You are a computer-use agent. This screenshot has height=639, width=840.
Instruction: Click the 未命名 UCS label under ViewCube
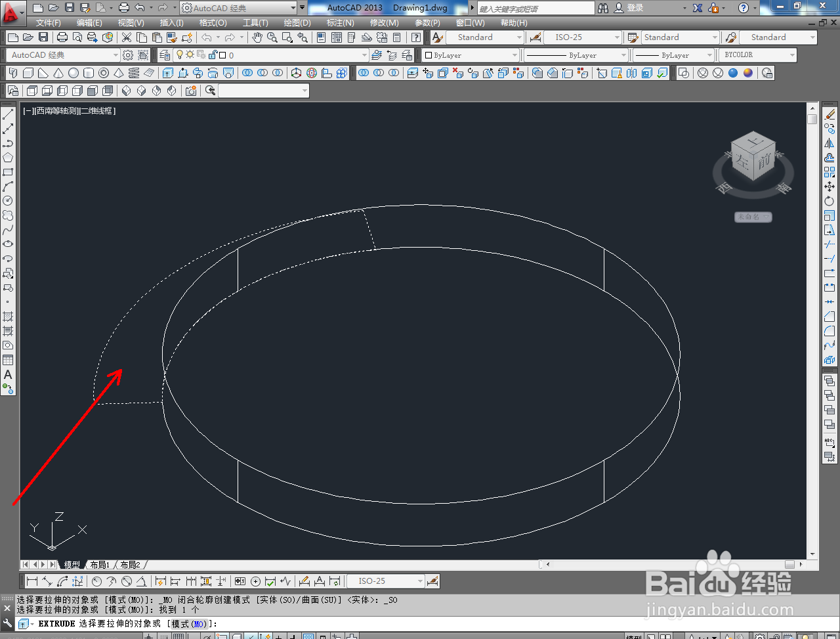[753, 217]
